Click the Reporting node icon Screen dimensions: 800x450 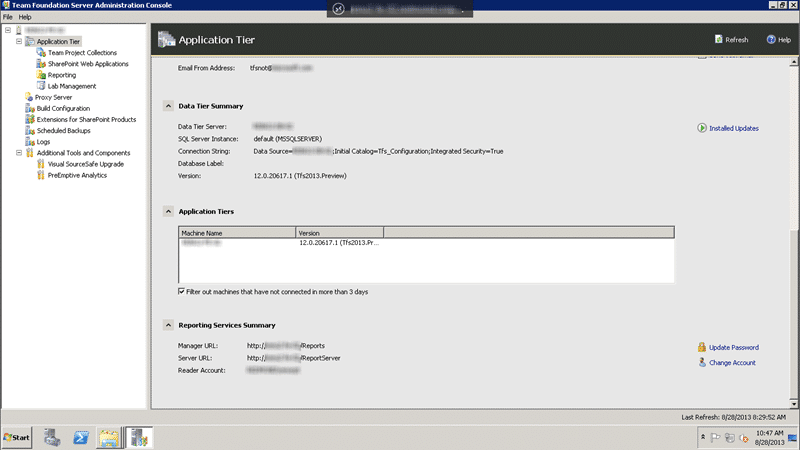pyautogui.click(x=41, y=75)
